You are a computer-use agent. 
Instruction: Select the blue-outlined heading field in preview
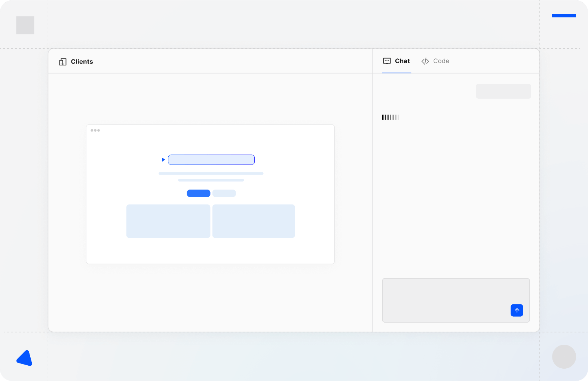tap(211, 160)
